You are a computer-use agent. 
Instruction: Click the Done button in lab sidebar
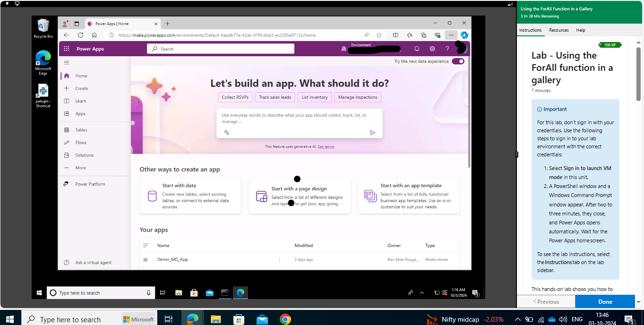pyautogui.click(x=605, y=301)
